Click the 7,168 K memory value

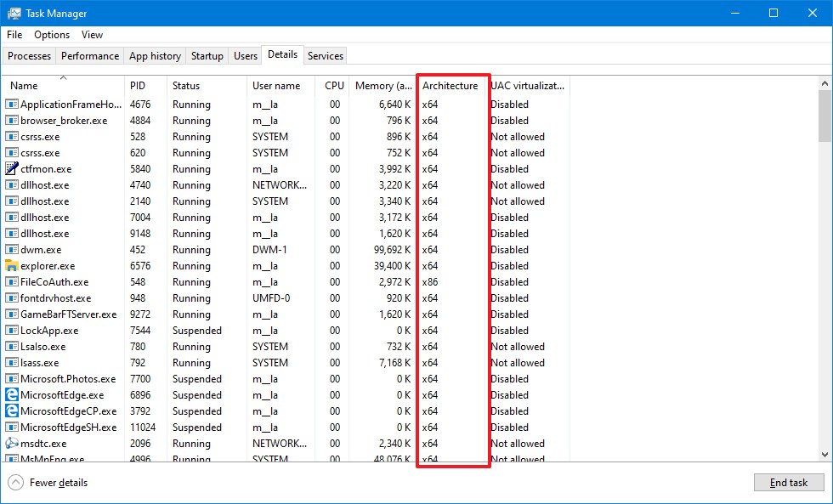pyautogui.click(x=394, y=363)
